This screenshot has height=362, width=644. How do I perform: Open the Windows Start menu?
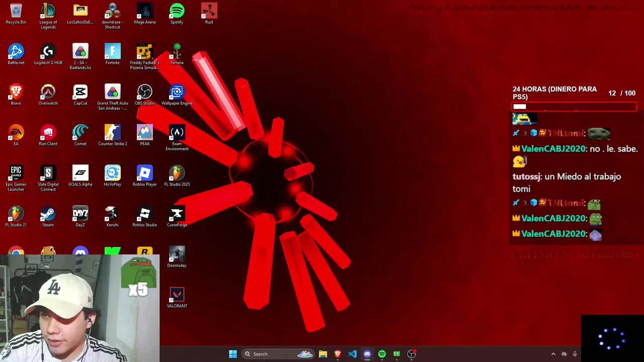[x=233, y=354]
